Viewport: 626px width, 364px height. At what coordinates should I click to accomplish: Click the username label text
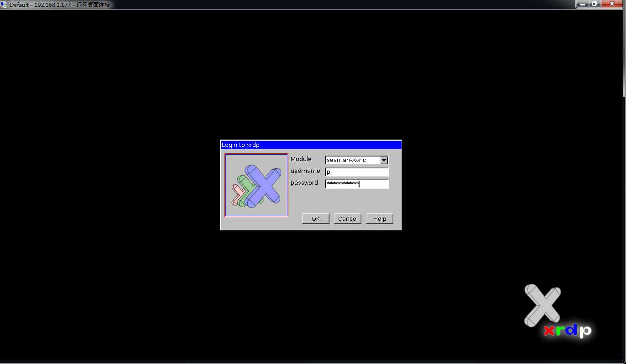point(305,171)
